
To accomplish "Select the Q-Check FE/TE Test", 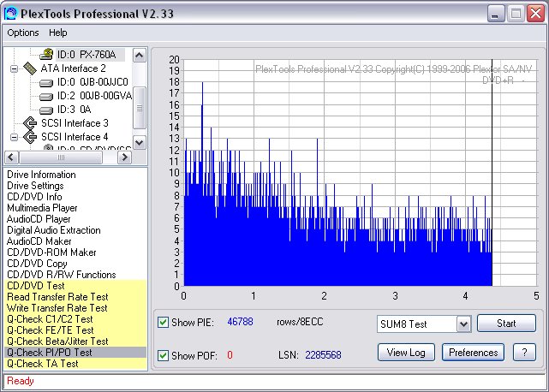I will (x=75, y=330).
